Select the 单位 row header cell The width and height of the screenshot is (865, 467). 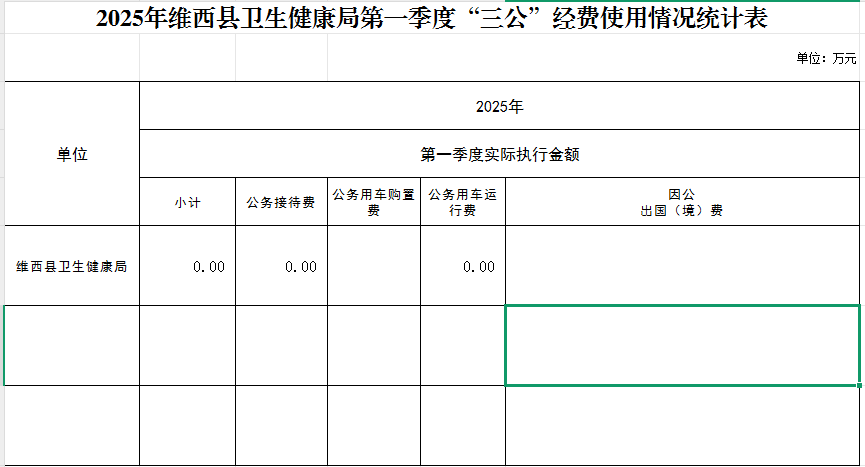click(x=72, y=154)
